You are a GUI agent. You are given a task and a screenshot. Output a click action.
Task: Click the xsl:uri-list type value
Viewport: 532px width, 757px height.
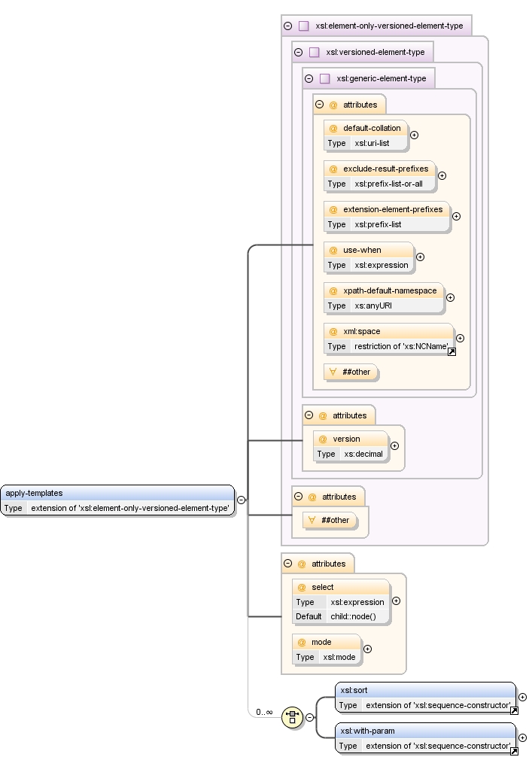[372, 143]
